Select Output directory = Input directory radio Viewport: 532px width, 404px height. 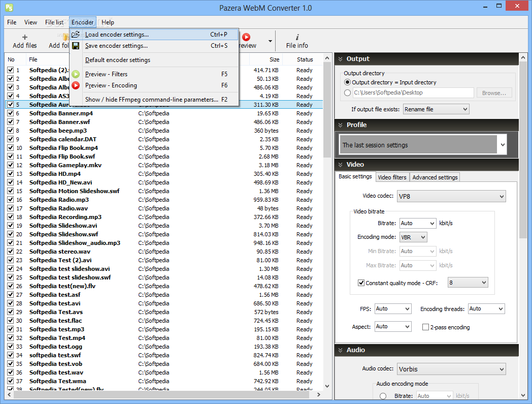coord(347,82)
